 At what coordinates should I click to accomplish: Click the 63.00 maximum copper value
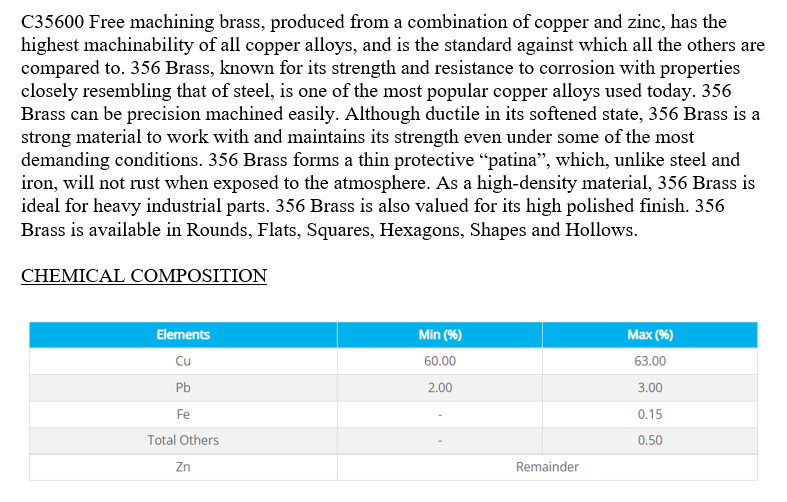click(650, 361)
